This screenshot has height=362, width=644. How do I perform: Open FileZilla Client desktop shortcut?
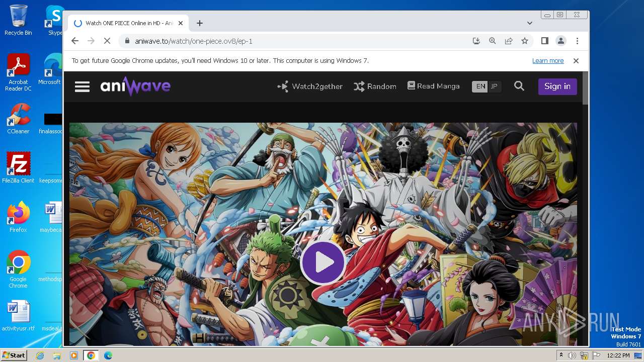click(x=18, y=167)
